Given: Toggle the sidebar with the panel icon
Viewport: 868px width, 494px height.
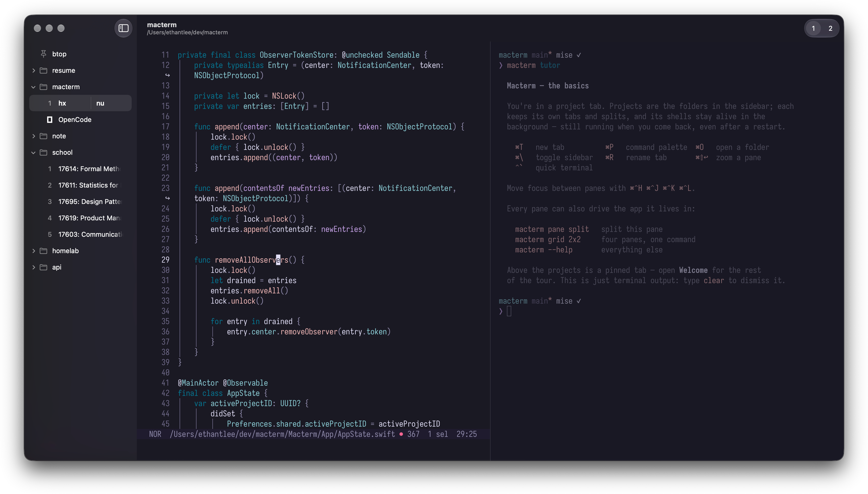Looking at the screenshot, I should click(x=123, y=28).
